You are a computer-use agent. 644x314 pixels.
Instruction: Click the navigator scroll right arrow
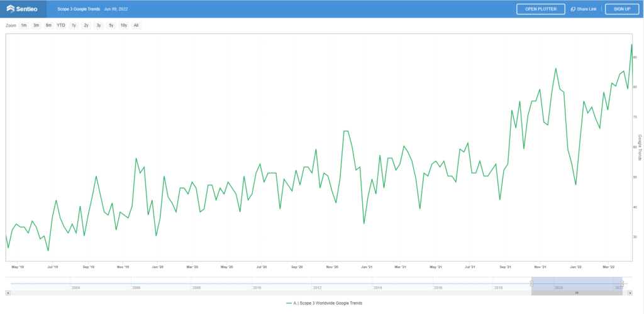point(630,293)
